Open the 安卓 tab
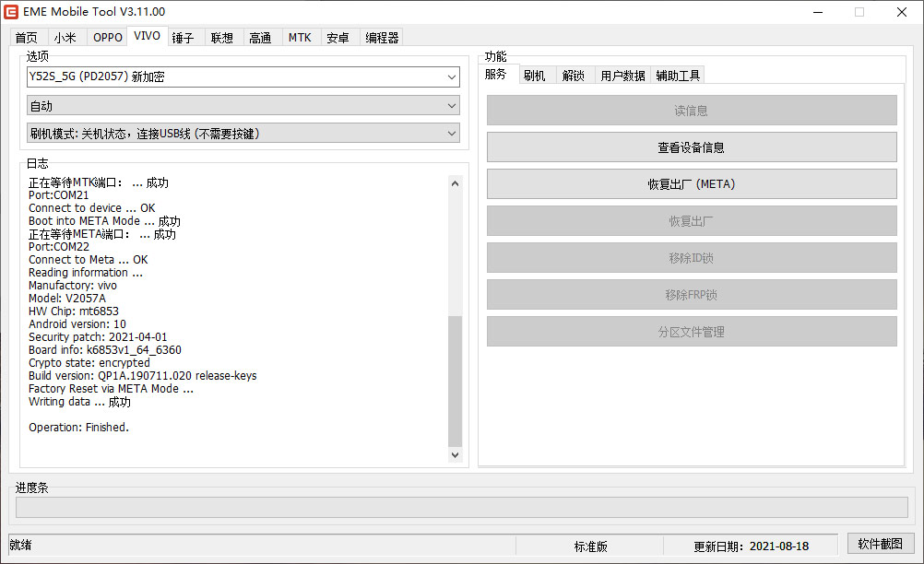The image size is (924, 564). (x=338, y=38)
